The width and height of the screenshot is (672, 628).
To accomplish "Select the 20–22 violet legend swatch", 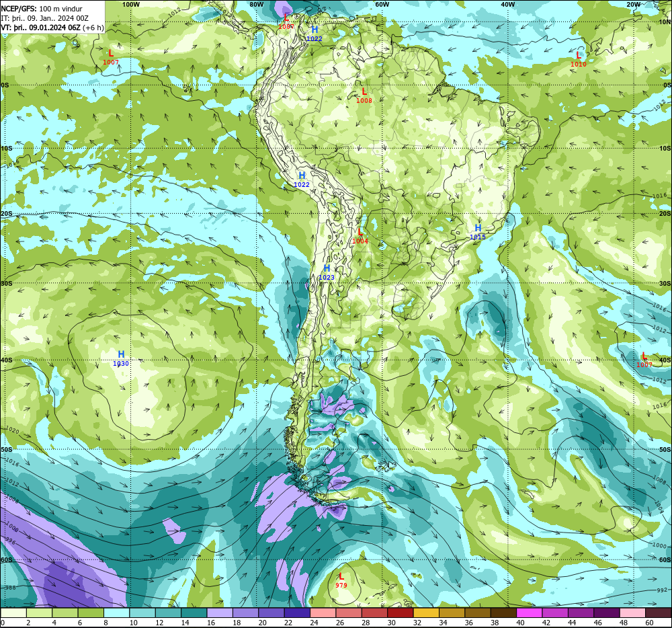I will pyautogui.click(x=271, y=613).
